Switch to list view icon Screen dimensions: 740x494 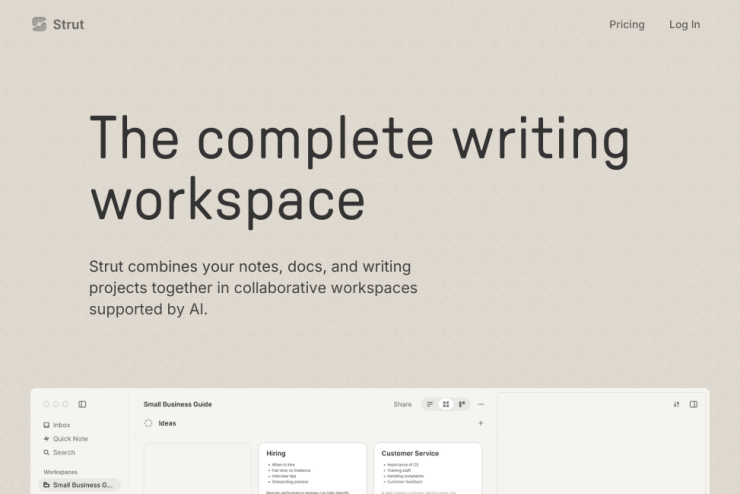[x=430, y=404]
